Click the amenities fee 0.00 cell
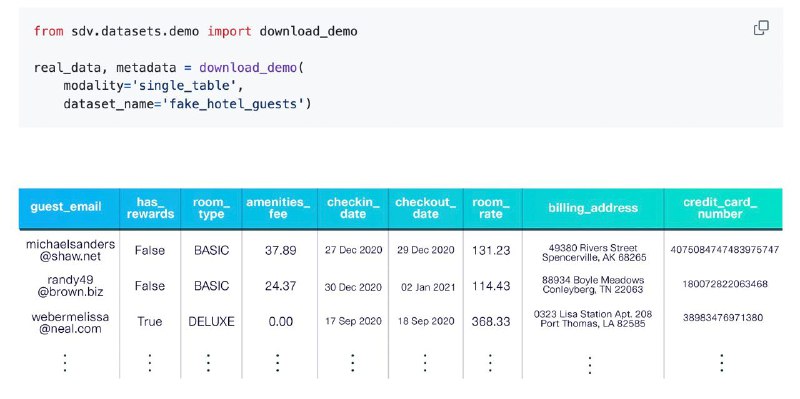 click(x=281, y=322)
